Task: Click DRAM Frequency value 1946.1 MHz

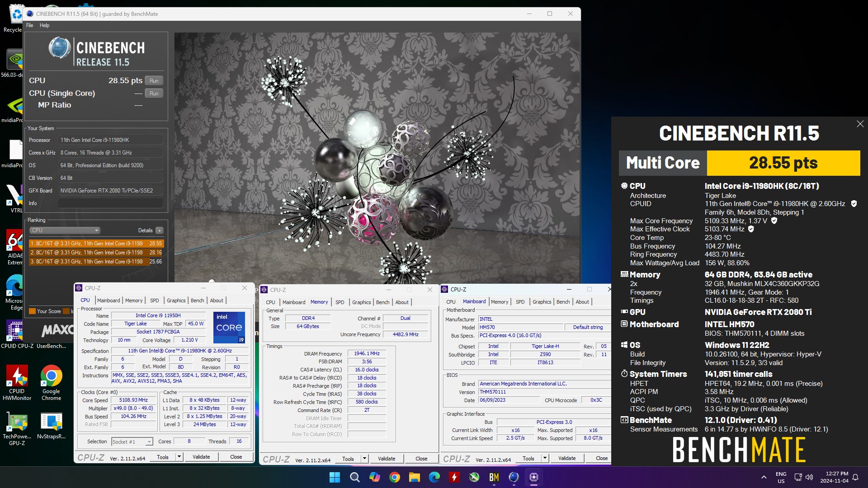Action: click(367, 354)
